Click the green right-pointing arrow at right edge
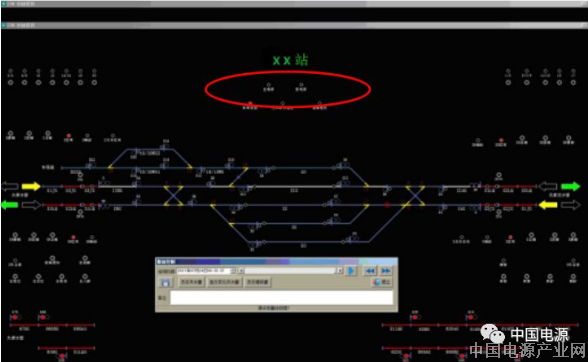 pos(570,186)
